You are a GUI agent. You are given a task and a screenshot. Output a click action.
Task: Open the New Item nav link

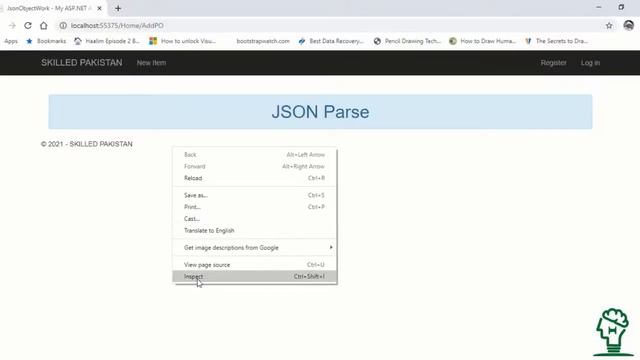[151, 63]
